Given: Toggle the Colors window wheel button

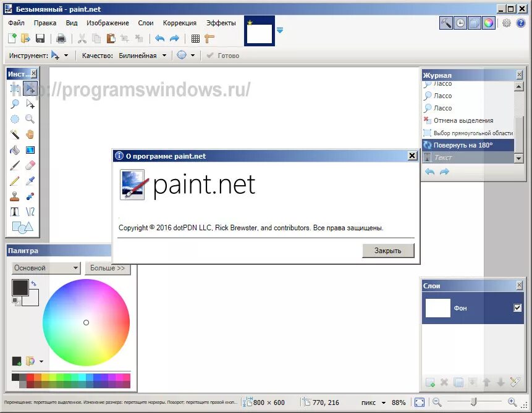Looking at the screenshot, I should [489, 23].
